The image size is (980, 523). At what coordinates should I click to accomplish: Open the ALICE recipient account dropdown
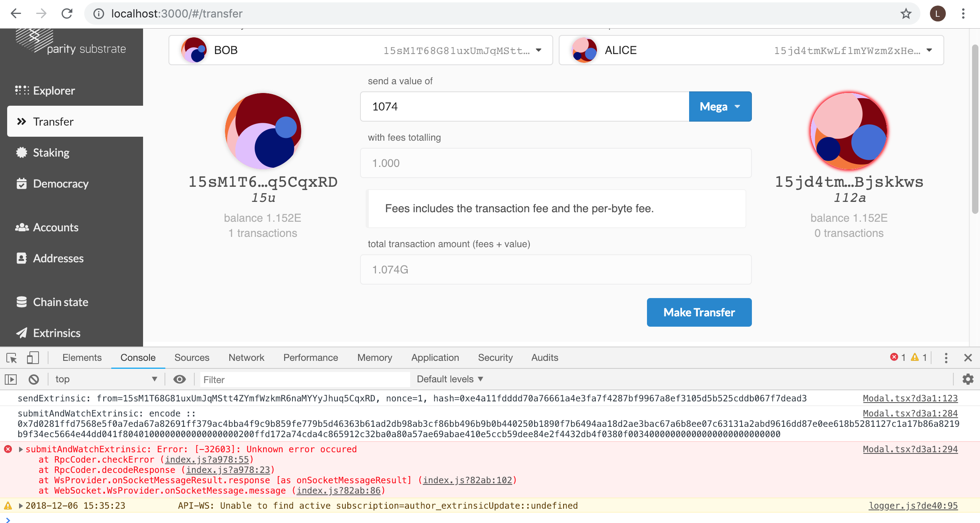click(x=751, y=50)
